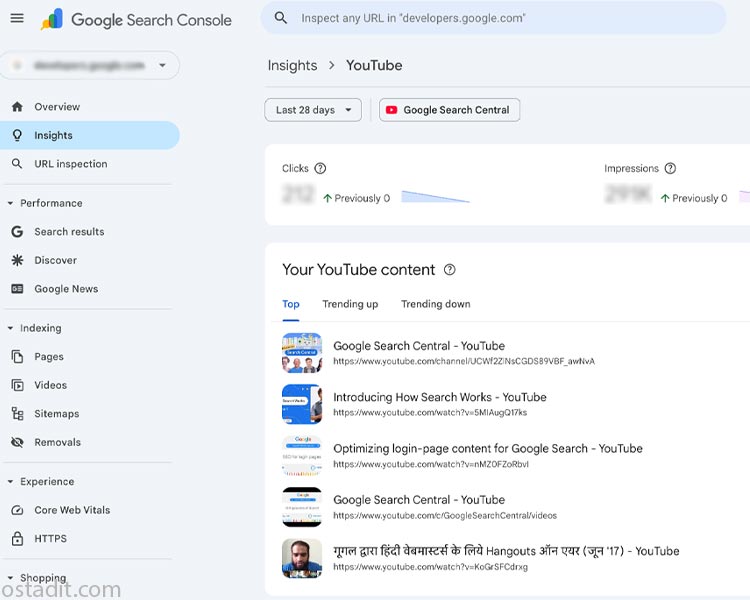Open Search results report
The image size is (750, 600).
click(89, 232)
